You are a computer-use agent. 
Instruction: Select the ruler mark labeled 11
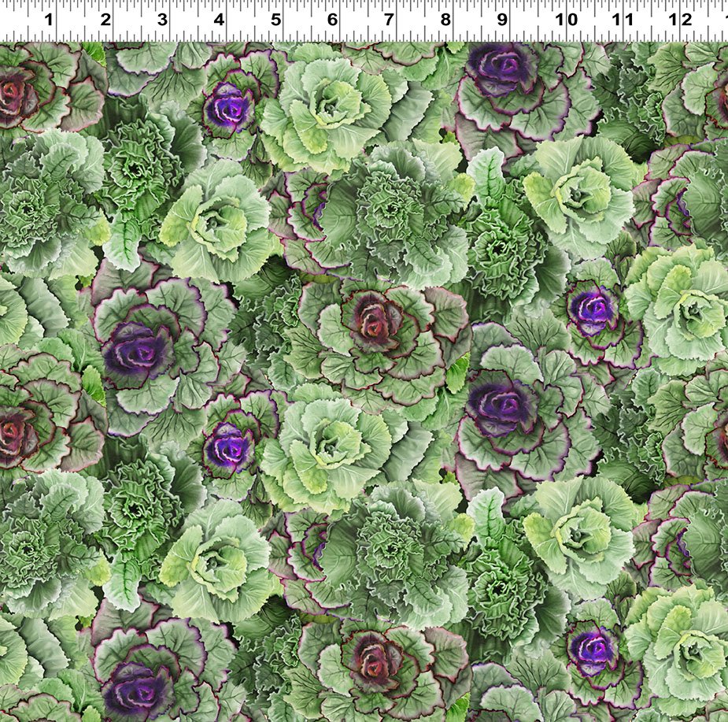(622, 20)
